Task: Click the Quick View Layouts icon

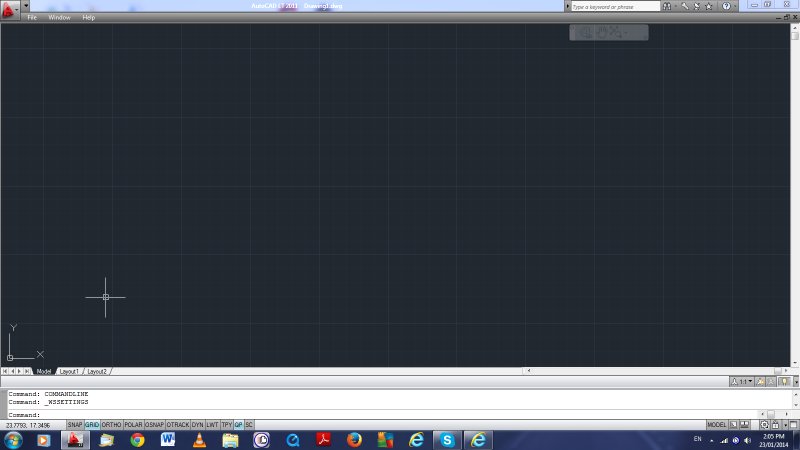Action: 734,424
